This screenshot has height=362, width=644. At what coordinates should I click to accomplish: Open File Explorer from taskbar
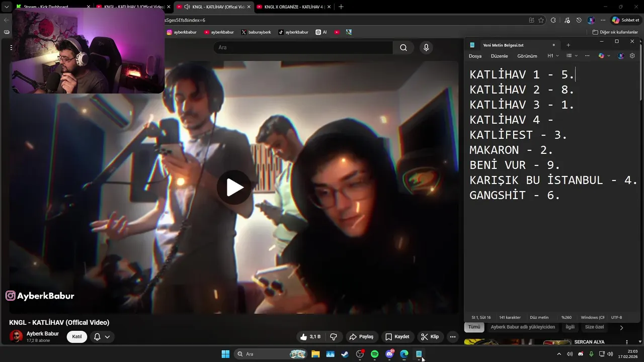[315, 354]
